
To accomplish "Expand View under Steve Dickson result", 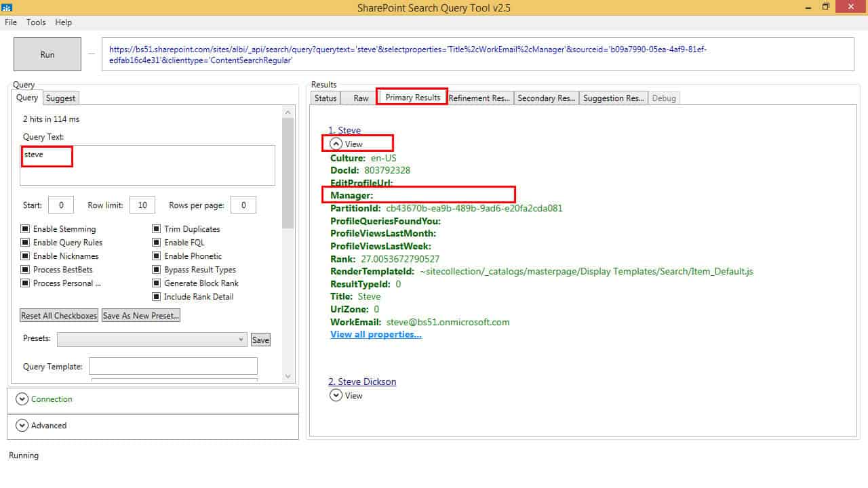I will (336, 395).
